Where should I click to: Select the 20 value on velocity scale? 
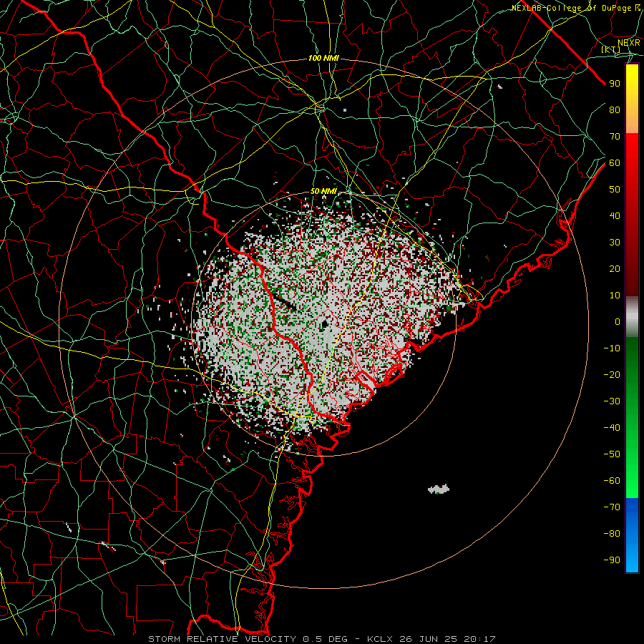pyautogui.click(x=615, y=268)
